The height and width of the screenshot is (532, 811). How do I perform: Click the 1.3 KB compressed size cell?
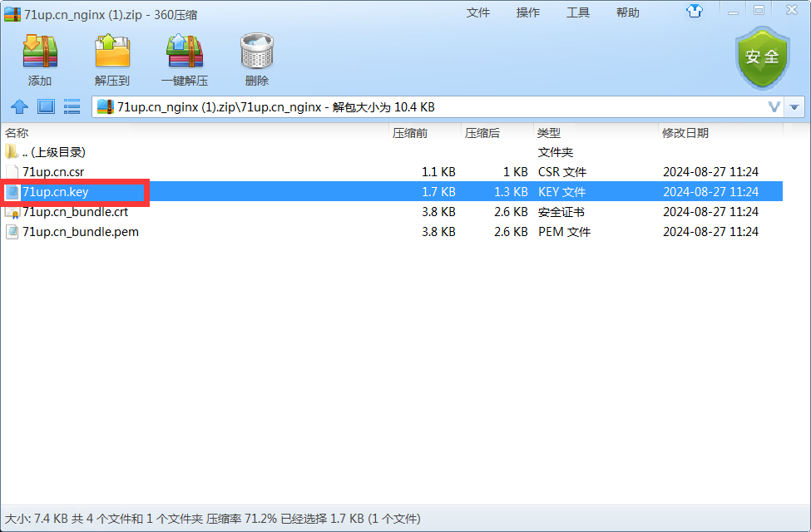pyautogui.click(x=511, y=192)
